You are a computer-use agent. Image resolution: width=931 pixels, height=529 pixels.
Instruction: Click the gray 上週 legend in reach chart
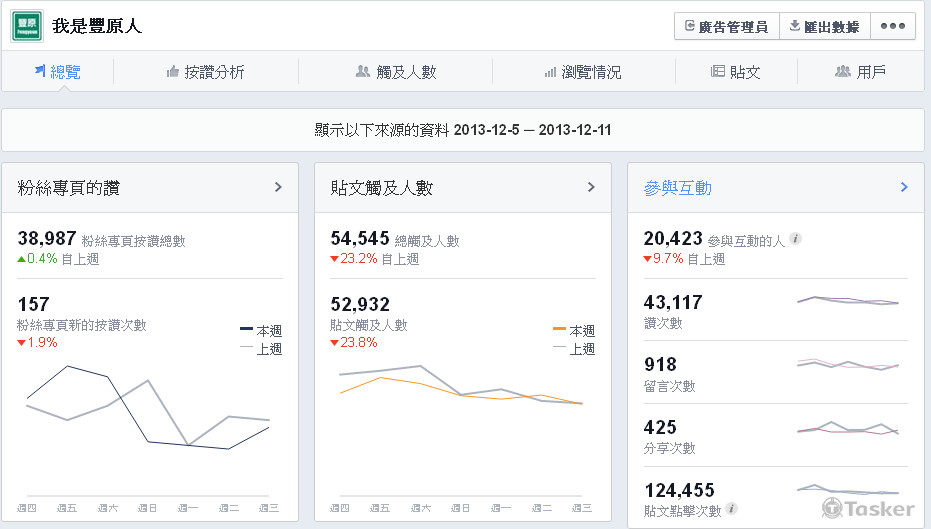point(574,349)
